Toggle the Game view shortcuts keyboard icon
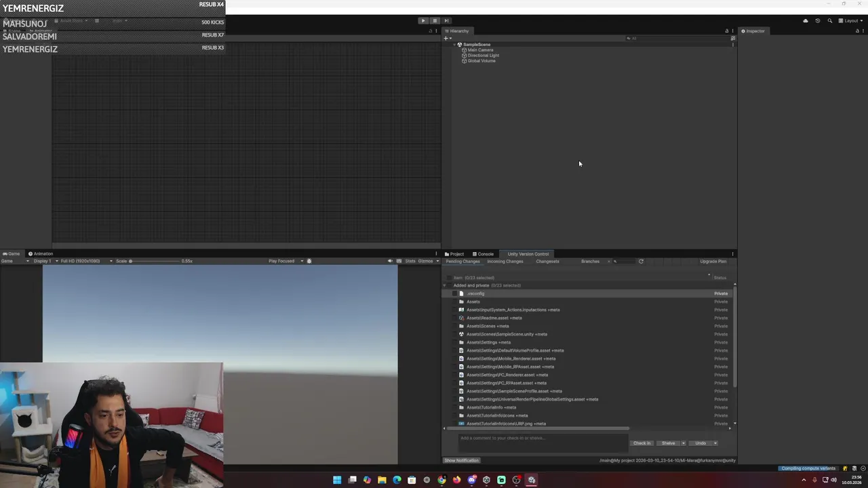Viewport: 868px width, 488px height. coord(399,261)
